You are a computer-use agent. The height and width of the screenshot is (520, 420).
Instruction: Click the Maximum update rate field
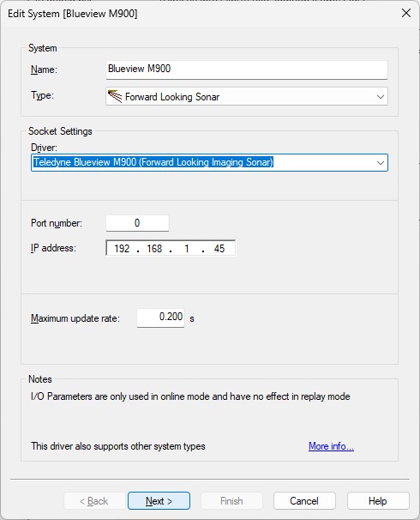pos(160,317)
